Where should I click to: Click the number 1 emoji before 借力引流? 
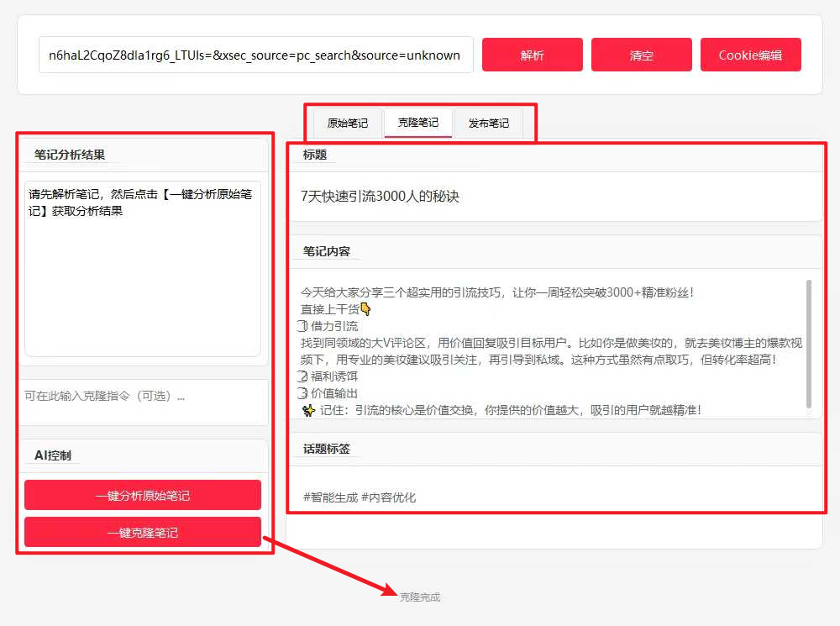pos(304,326)
